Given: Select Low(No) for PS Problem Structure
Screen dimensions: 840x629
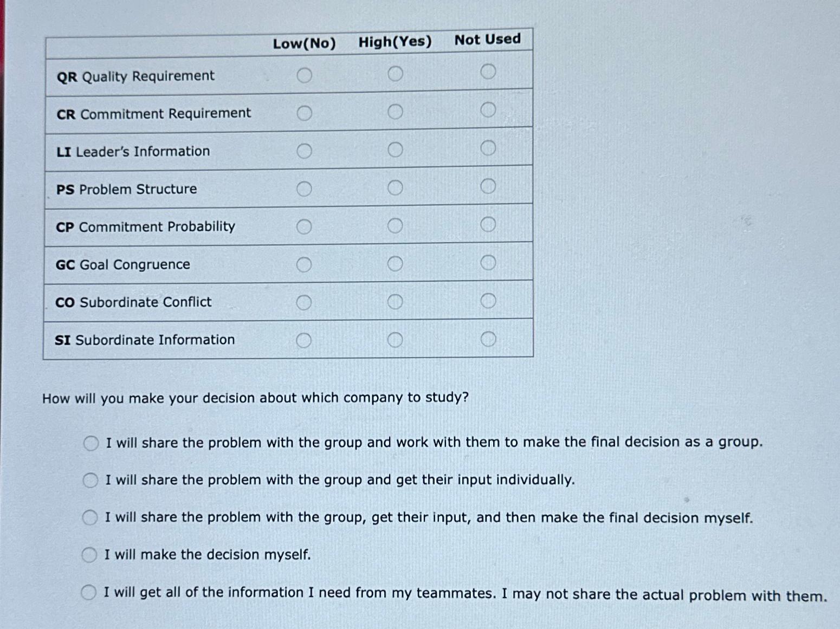Looking at the screenshot, I should [305, 189].
